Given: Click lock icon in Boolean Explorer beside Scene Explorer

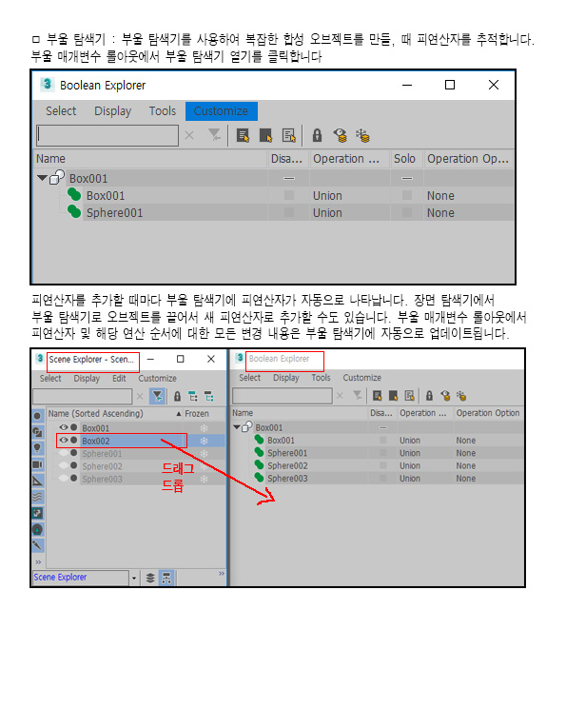Looking at the screenshot, I should [430, 396].
